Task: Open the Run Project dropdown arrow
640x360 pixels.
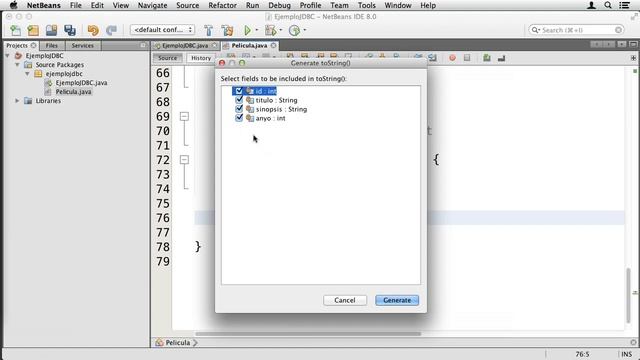Action: coord(257,30)
